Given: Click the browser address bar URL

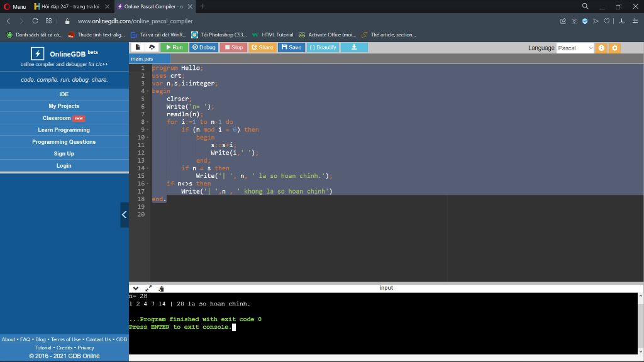Looking at the screenshot, I should click(135, 21).
